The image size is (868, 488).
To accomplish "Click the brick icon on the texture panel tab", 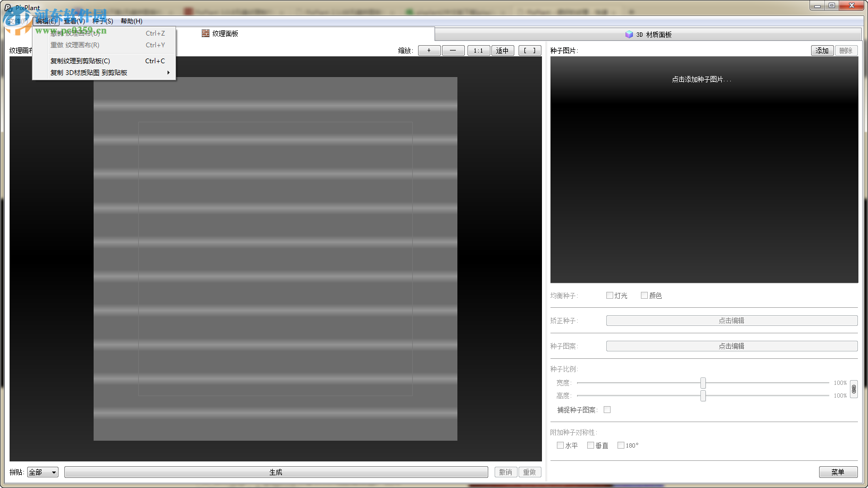I will (205, 33).
